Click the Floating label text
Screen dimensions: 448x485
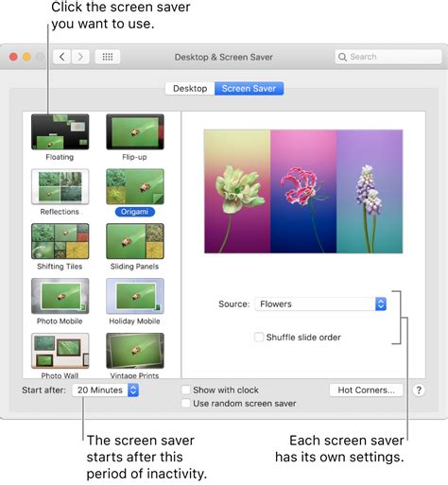click(60, 157)
